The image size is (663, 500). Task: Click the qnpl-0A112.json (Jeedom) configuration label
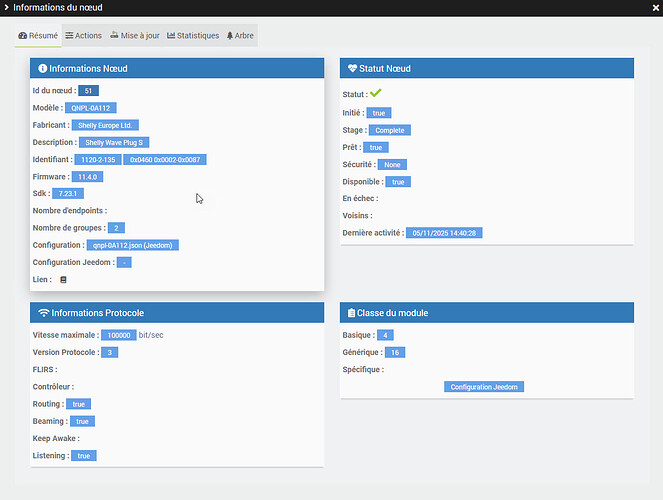pos(133,245)
